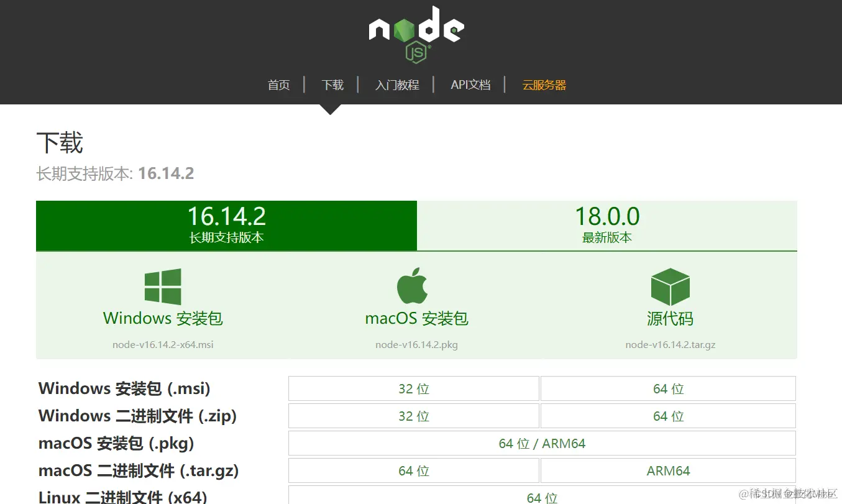The width and height of the screenshot is (842, 504).
Task: Download 32 位 Windows 二进制文件 (.zip)
Action: pos(414,416)
